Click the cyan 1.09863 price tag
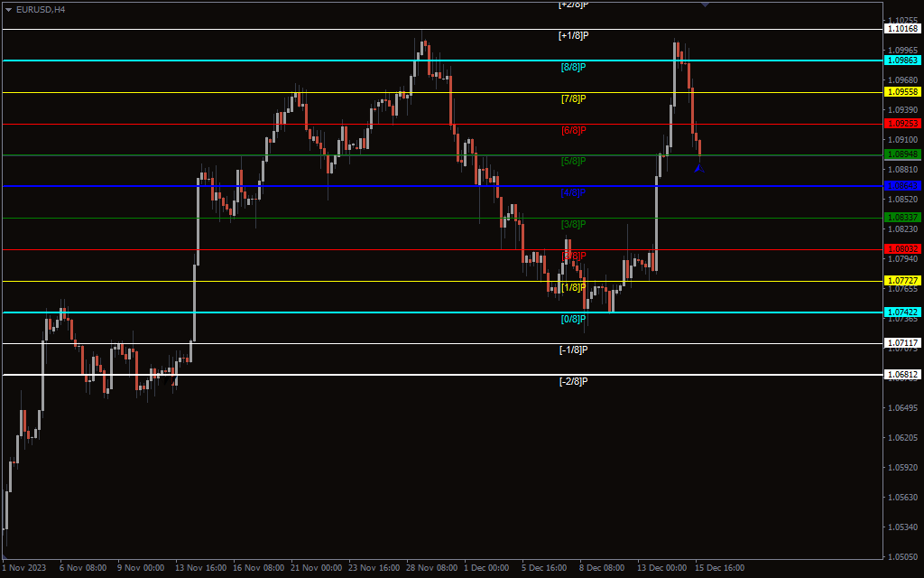Image resolution: width=924 pixels, height=578 pixels. (x=902, y=61)
